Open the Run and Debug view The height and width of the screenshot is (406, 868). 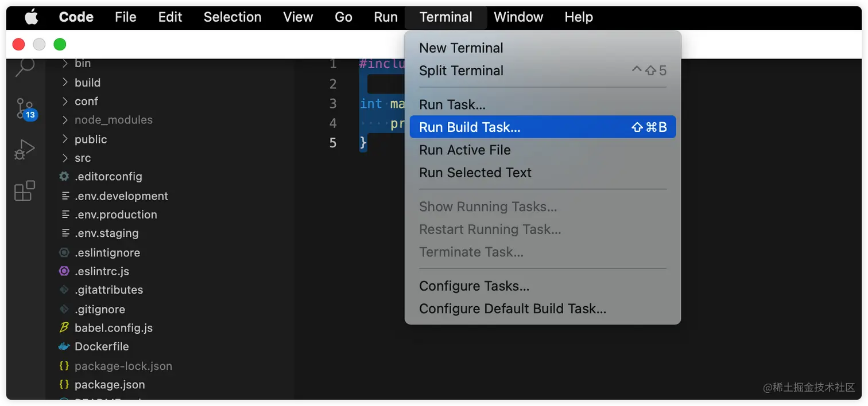(x=24, y=150)
